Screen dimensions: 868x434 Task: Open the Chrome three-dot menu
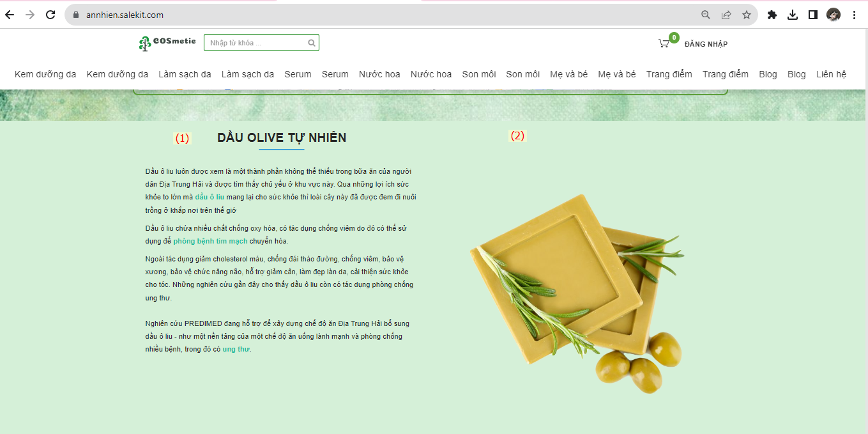coord(855,15)
